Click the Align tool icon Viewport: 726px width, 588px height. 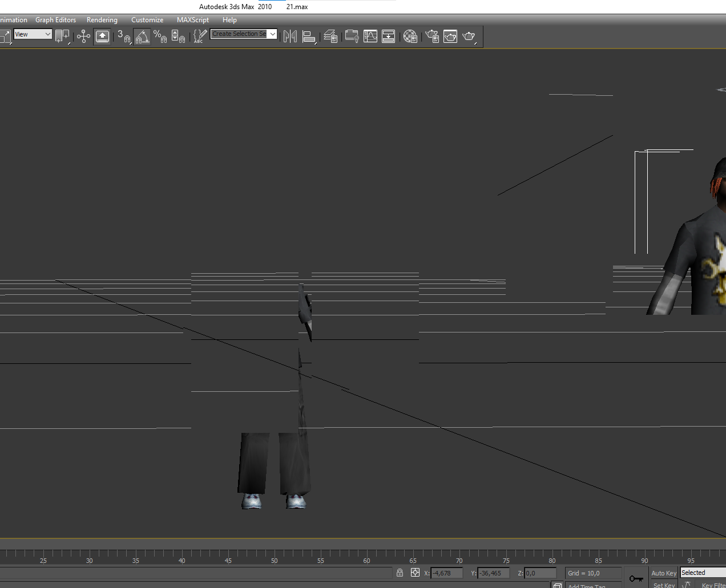[309, 37]
